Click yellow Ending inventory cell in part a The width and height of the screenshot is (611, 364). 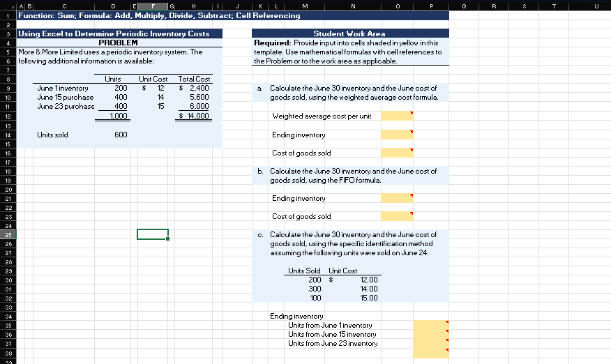pyautogui.click(x=397, y=135)
